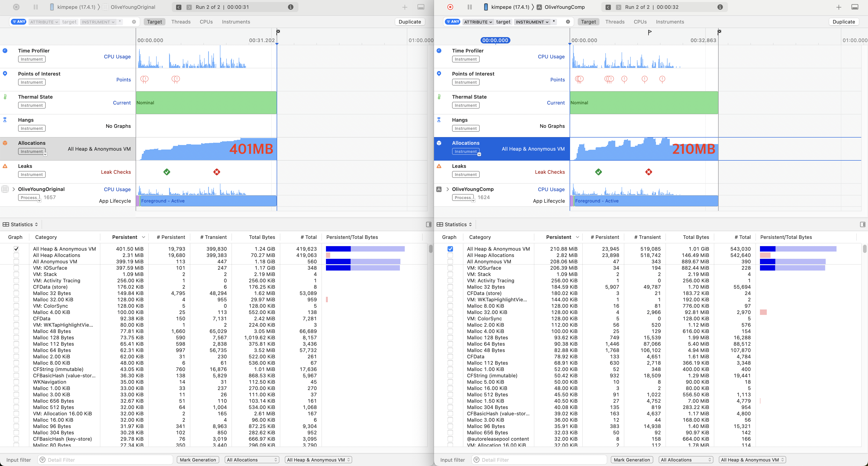The image size is (868, 466).
Task: Open All Heap & Anonymous VM popup on right
Action: [x=752, y=460]
